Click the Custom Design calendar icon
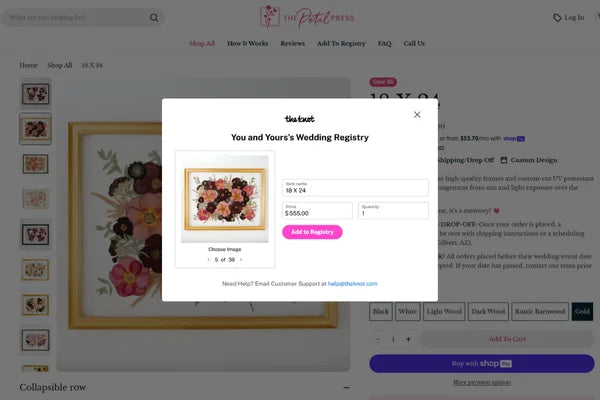Viewport: 600px width, 400px height. click(504, 160)
